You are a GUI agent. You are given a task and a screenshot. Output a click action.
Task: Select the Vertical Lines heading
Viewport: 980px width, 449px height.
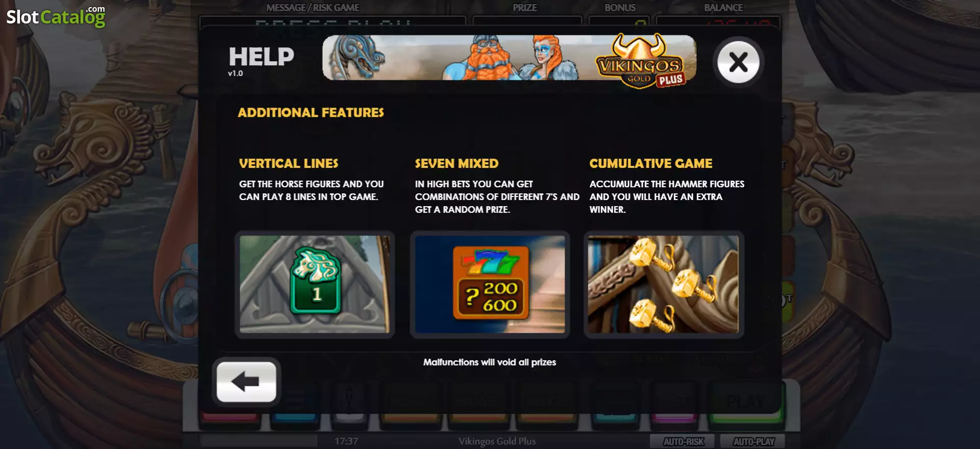click(288, 163)
